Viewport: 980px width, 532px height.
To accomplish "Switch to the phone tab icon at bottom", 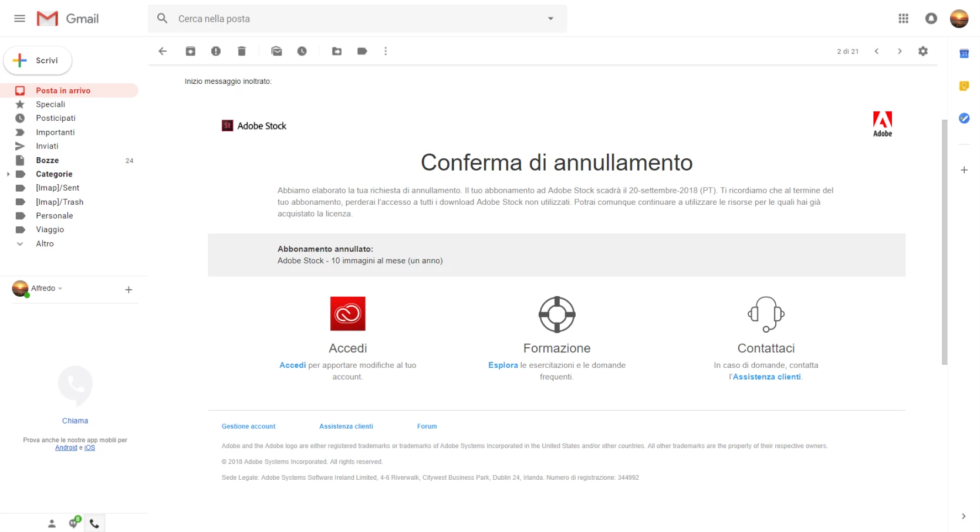I will tap(94, 523).
